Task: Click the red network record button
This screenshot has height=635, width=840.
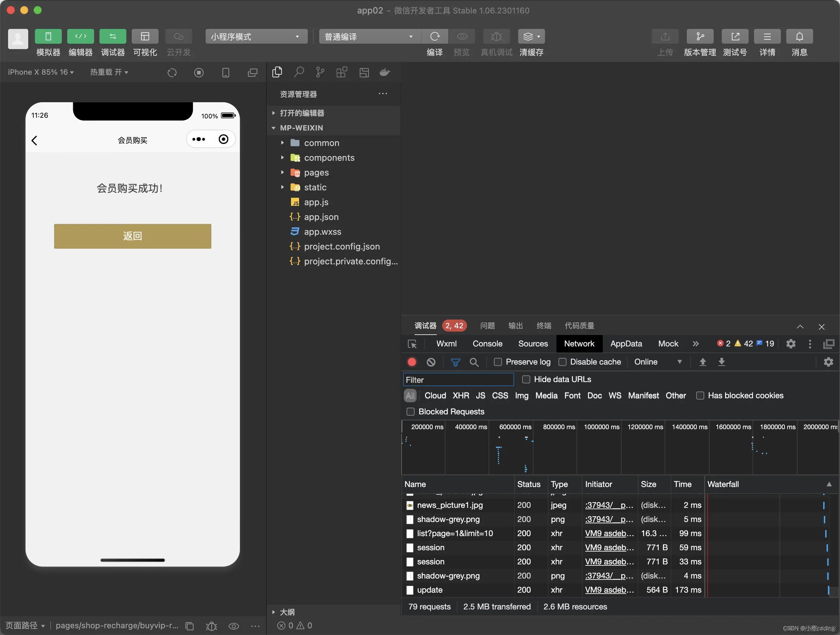Action: click(412, 362)
